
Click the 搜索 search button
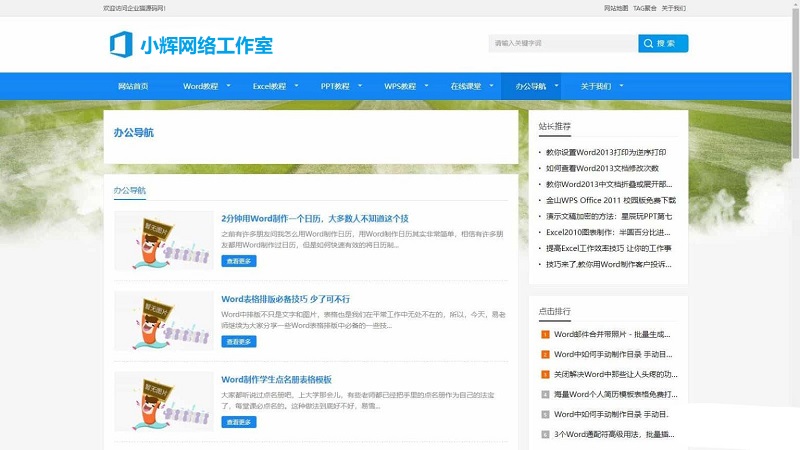[663, 43]
